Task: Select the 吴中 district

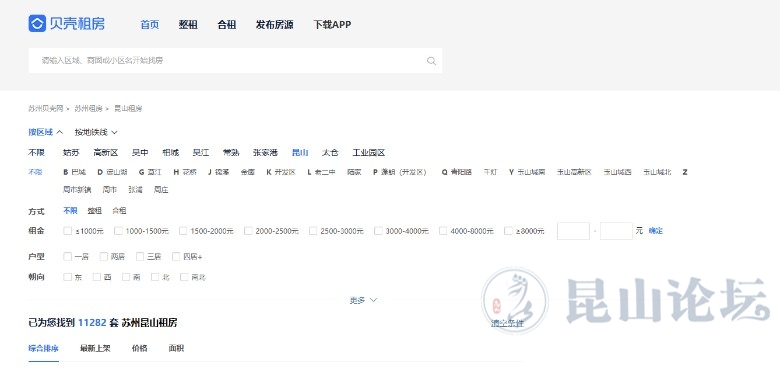Action: click(x=140, y=153)
